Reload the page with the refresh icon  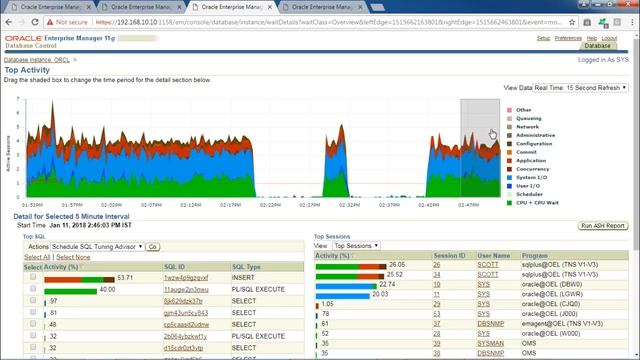click(x=35, y=22)
